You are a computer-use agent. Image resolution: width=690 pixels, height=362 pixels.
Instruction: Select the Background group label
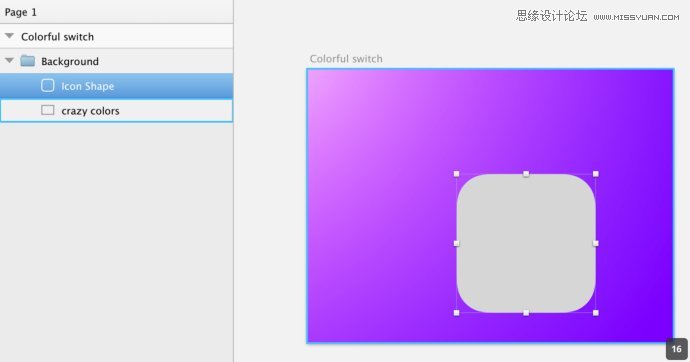70,61
